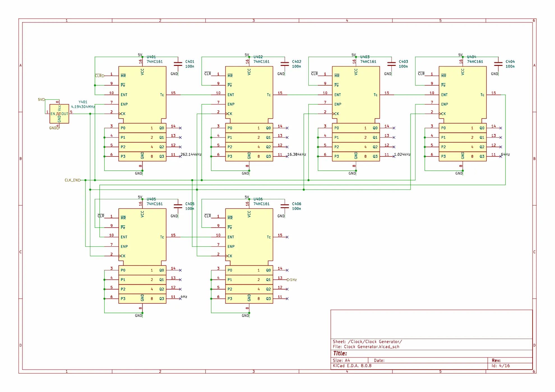Select the U404 counter symbol

pyautogui.click(x=463, y=113)
